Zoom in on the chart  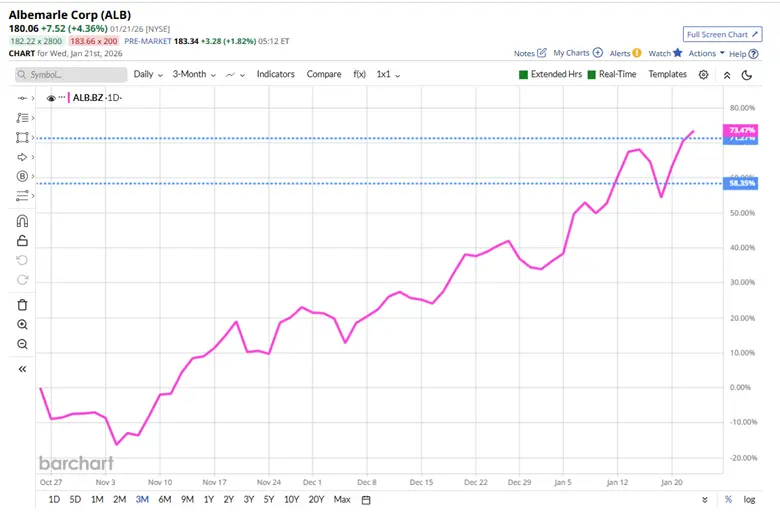22,324
